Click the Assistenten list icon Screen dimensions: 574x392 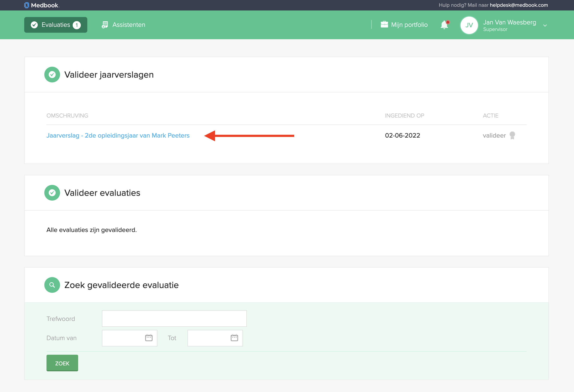click(x=105, y=25)
